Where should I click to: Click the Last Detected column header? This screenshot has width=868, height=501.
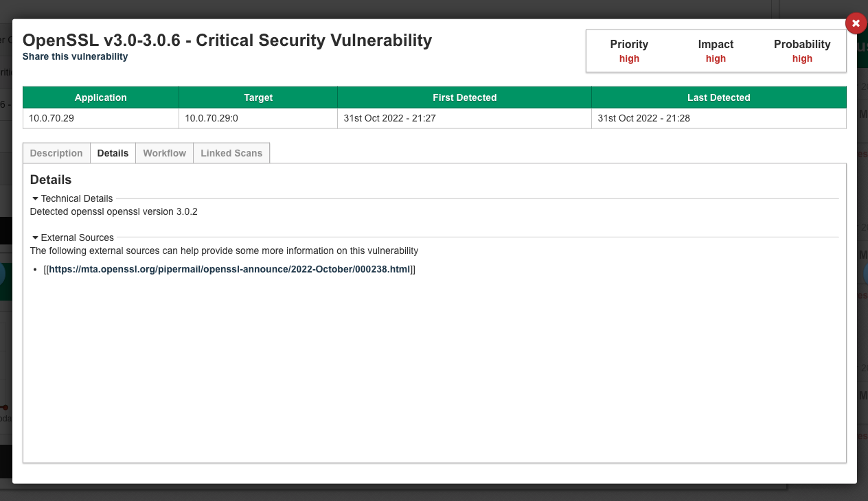718,97
